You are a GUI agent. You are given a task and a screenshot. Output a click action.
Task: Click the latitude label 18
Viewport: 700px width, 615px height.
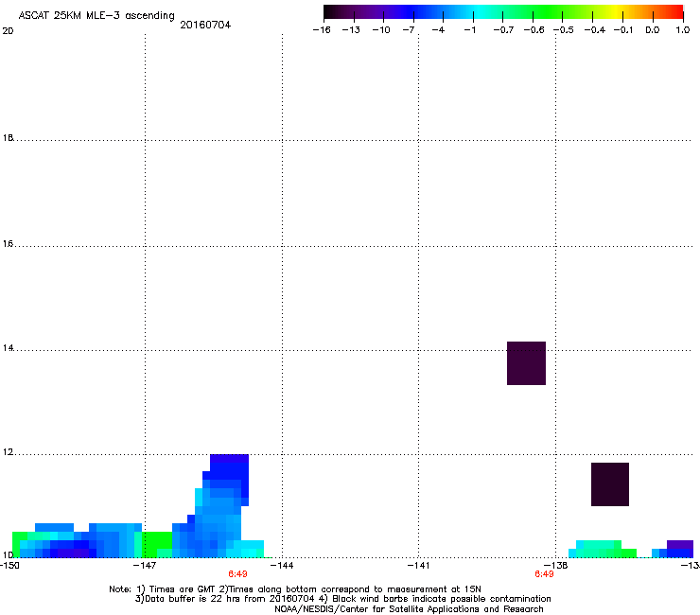(8, 137)
